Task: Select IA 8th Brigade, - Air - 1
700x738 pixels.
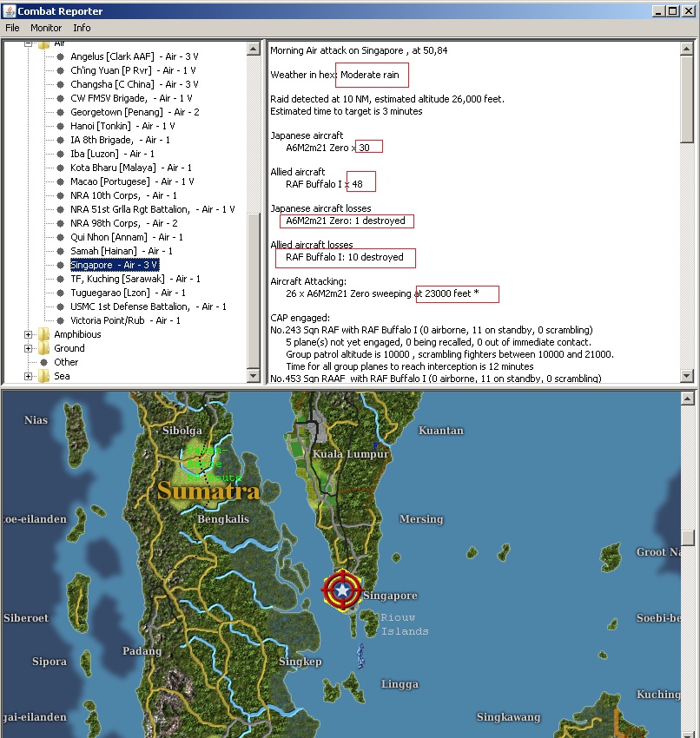Action: click(120, 140)
